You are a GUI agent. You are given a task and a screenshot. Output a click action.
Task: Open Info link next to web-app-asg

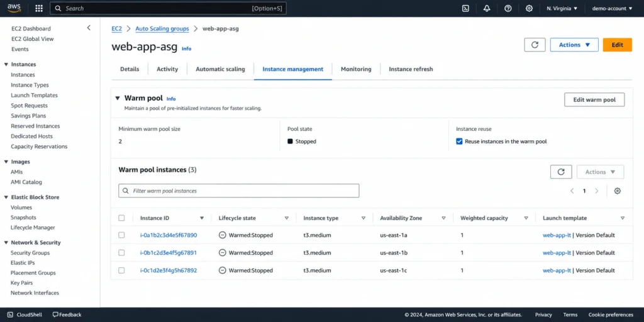186,48
